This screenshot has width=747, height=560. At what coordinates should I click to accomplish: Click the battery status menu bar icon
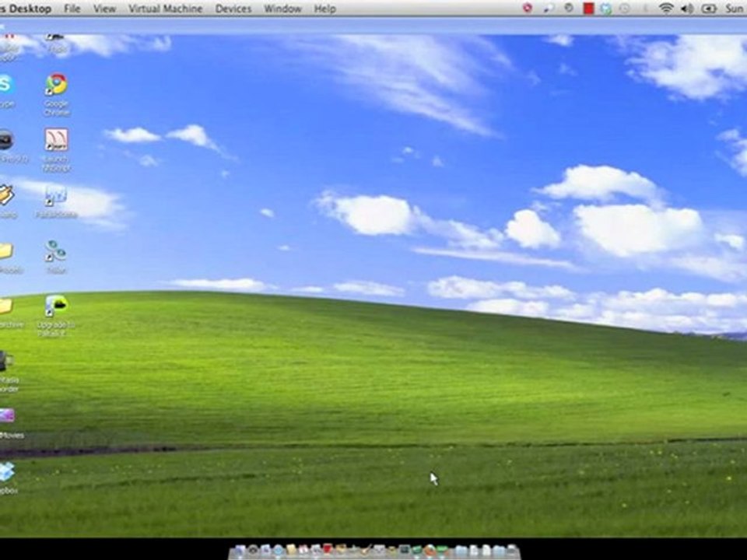tap(708, 9)
